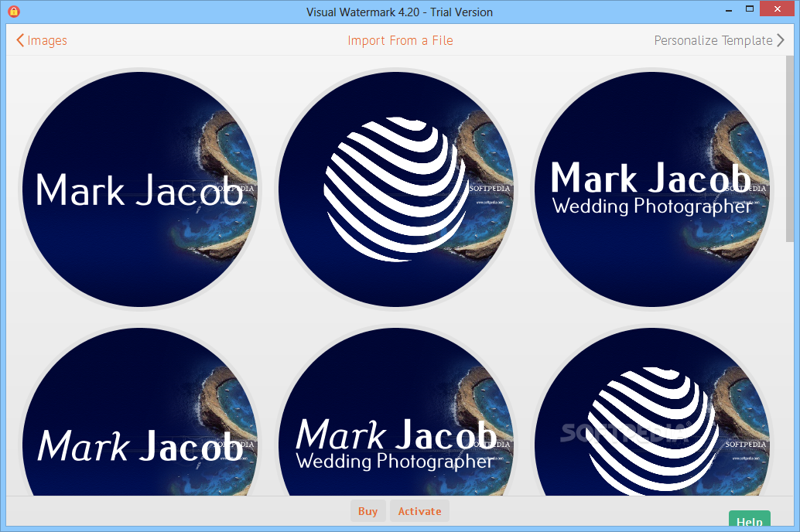Click the orange app lock icon
Viewport: 800px width, 532px height.
[x=14, y=12]
